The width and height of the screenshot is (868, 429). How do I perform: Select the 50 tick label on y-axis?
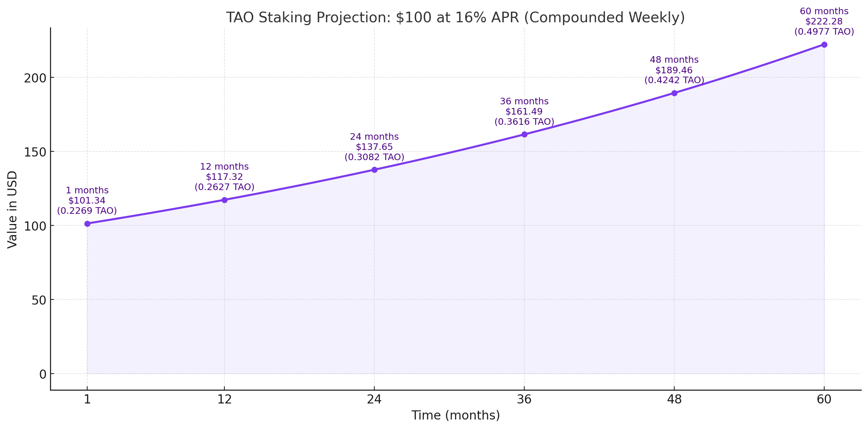[x=39, y=300]
